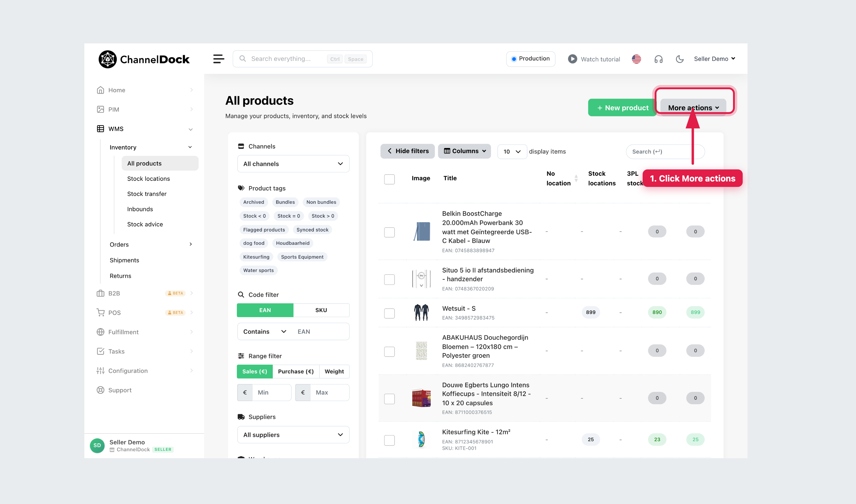Viewport: 856px width, 504px height.
Task: Open the All suppliers dropdown
Action: point(293,435)
